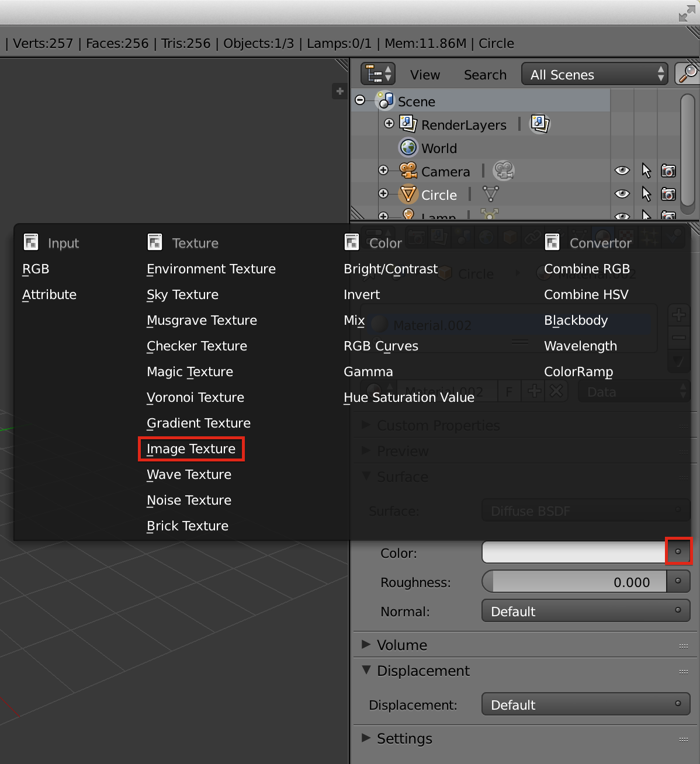Choose Checker Texture
Image resolution: width=700 pixels, height=764 pixels.
pos(196,346)
